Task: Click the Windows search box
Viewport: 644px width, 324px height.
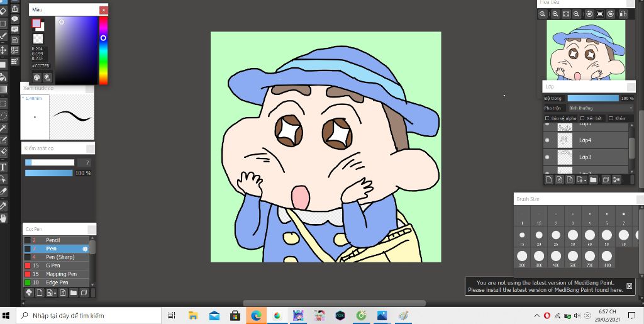Action: pos(89,315)
